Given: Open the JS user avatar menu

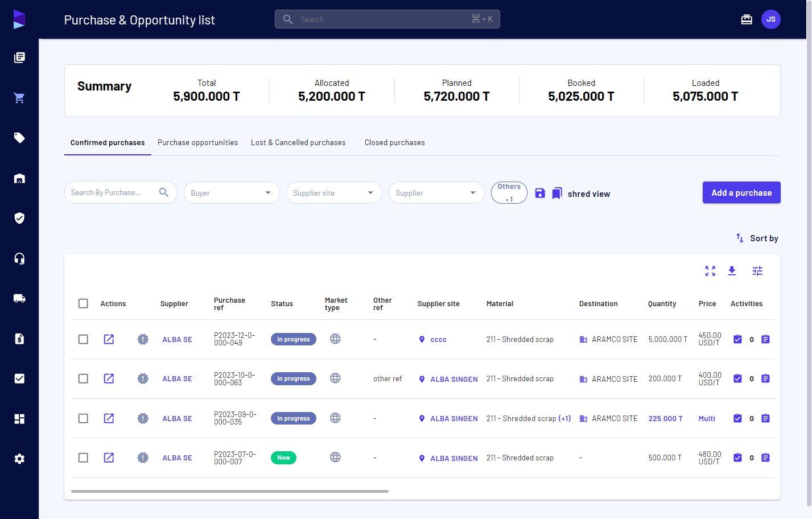Looking at the screenshot, I should [771, 19].
